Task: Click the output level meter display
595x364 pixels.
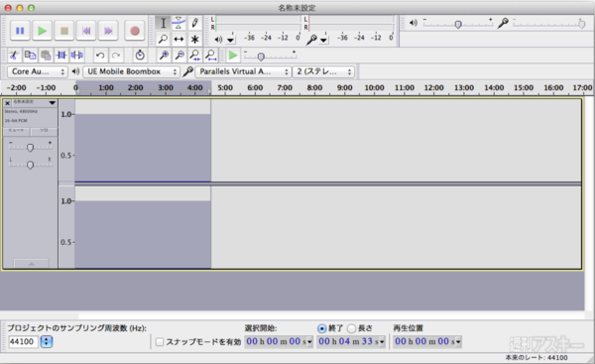Action: (257, 23)
